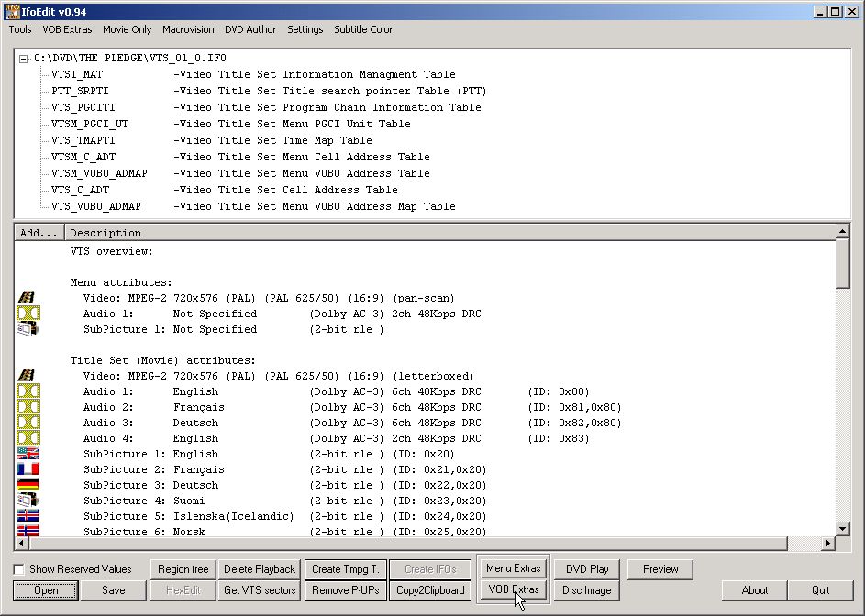Screen dimensions: 865x616
Task: Click the Preview button
Action: (660, 569)
